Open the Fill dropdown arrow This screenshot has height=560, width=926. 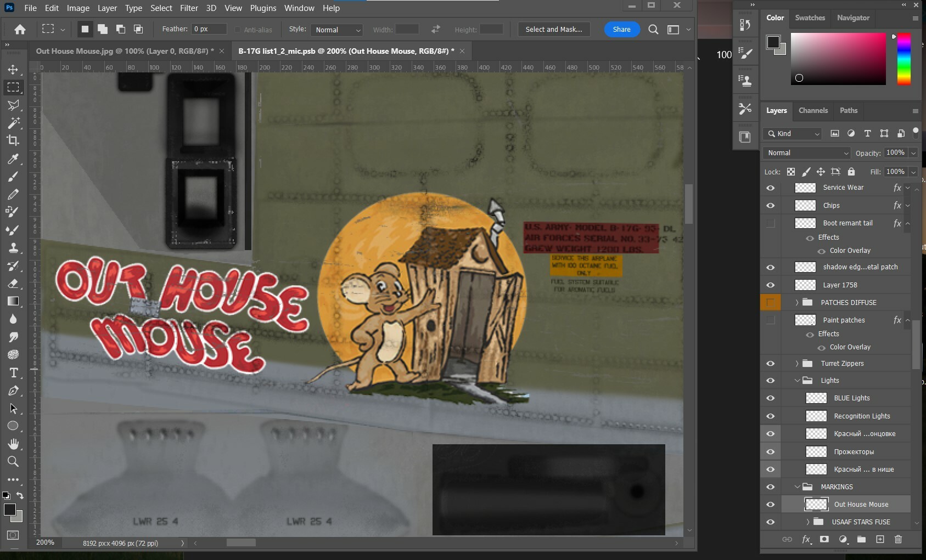click(913, 172)
